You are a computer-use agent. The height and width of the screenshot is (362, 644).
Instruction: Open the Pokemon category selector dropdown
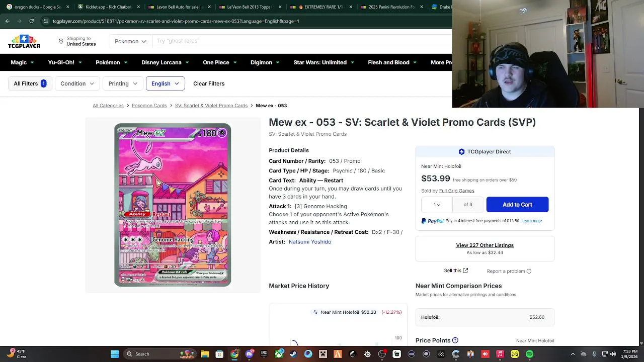(130, 41)
